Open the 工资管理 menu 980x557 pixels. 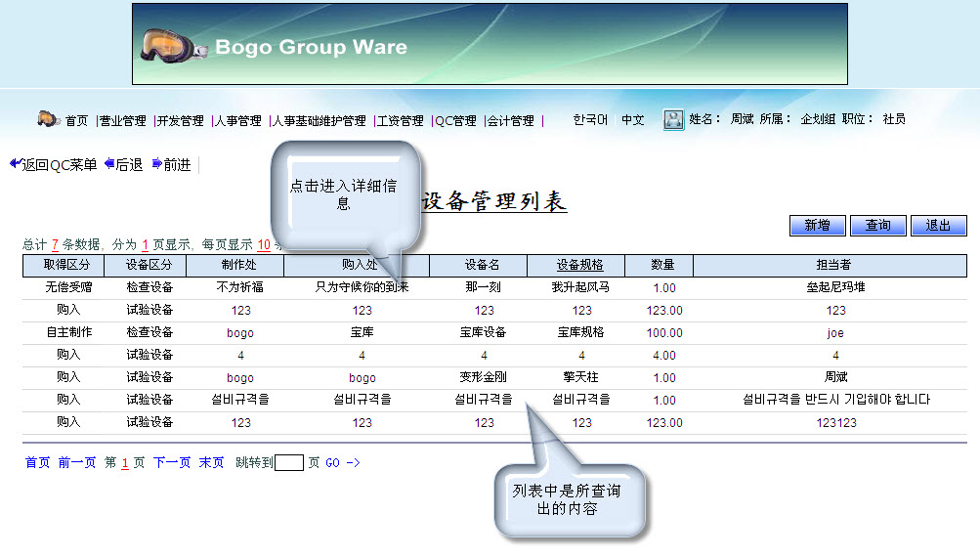(x=400, y=120)
